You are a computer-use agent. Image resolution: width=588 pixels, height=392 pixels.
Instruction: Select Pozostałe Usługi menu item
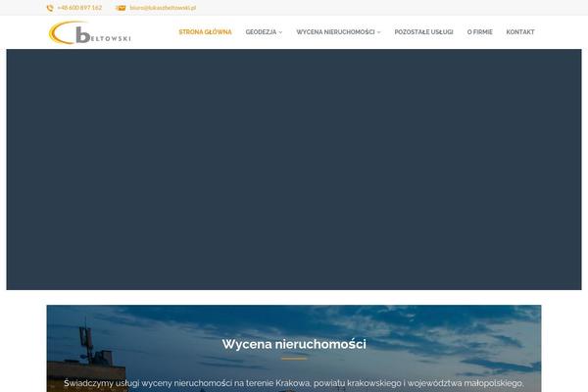pyautogui.click(x=423, y=32)
